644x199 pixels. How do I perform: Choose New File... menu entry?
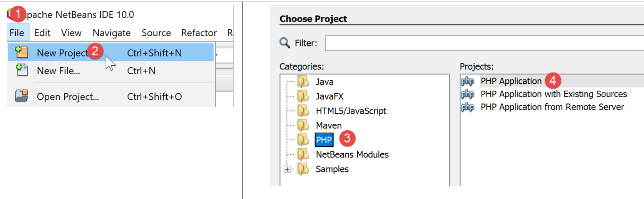[x=59, y=71]
